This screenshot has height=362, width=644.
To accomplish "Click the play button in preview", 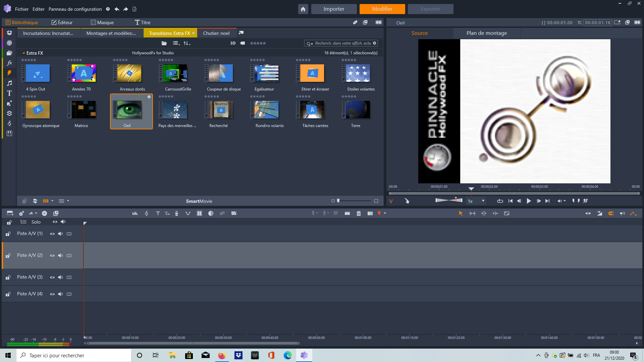I will (x=529, y=201).
